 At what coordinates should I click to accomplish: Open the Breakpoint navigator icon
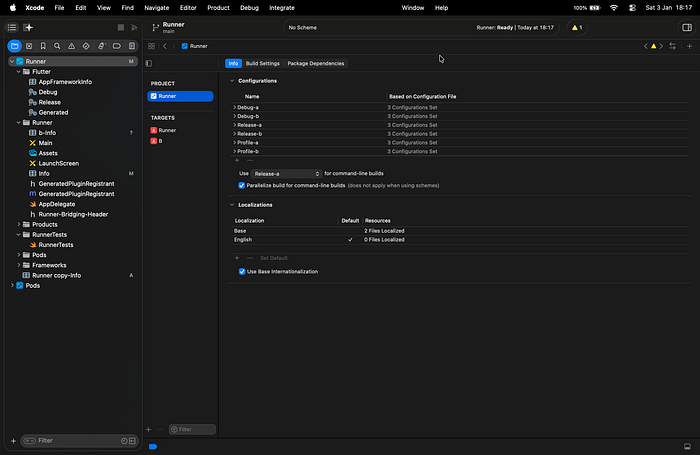tap(117, 46)
